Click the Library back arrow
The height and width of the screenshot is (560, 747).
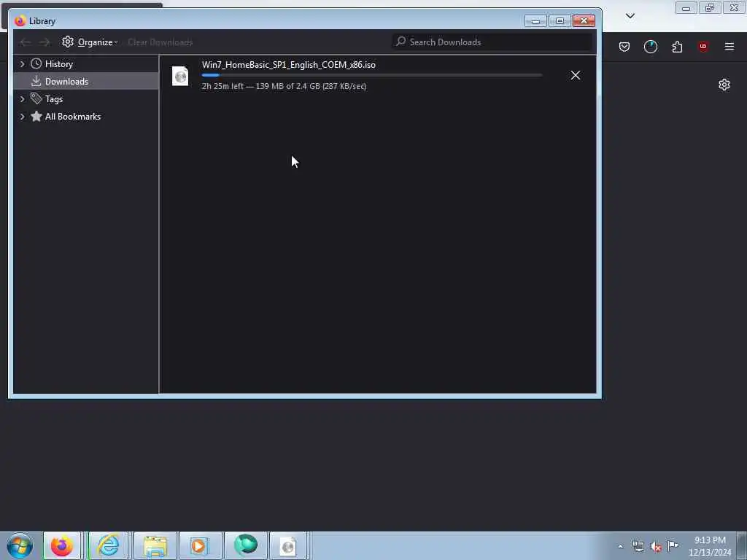tap(25, 42)
